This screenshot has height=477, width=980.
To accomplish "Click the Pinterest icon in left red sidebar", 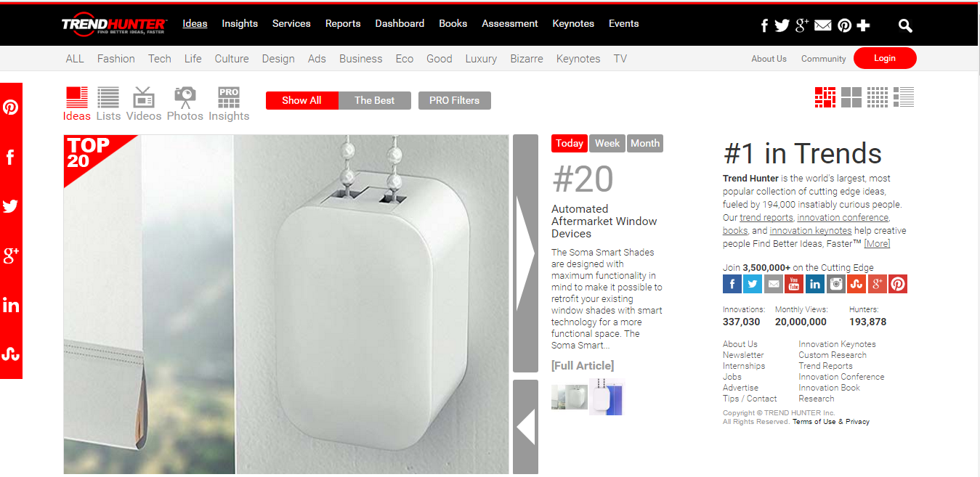I will [10, 107].
